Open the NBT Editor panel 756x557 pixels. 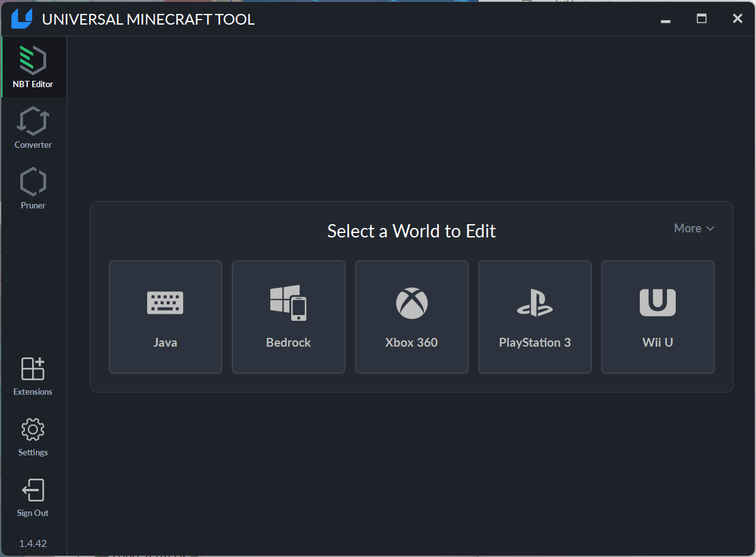tap(33, 67)
